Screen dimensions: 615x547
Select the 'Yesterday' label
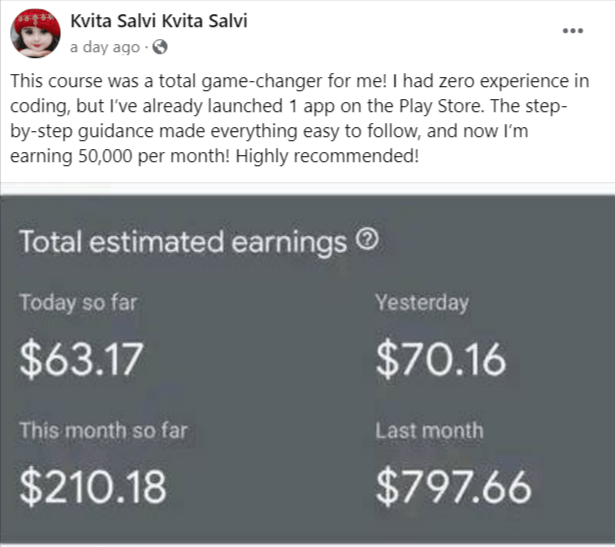421,303
